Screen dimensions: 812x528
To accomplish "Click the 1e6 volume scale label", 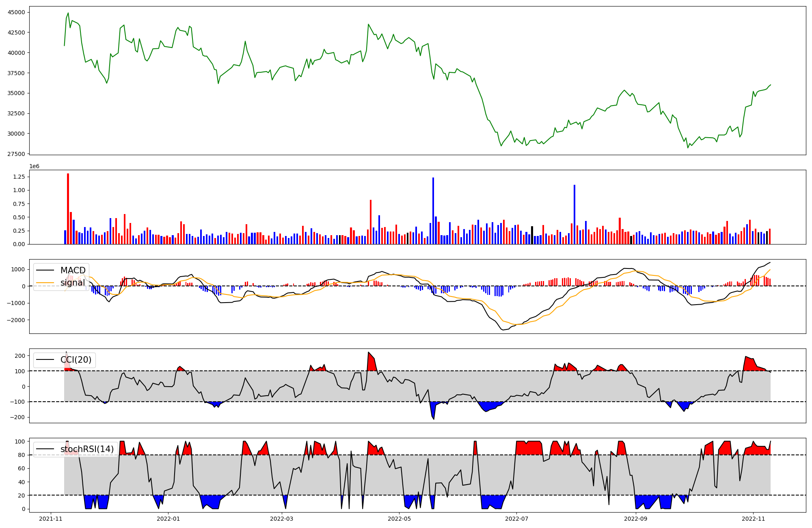I will pos(34,167).
